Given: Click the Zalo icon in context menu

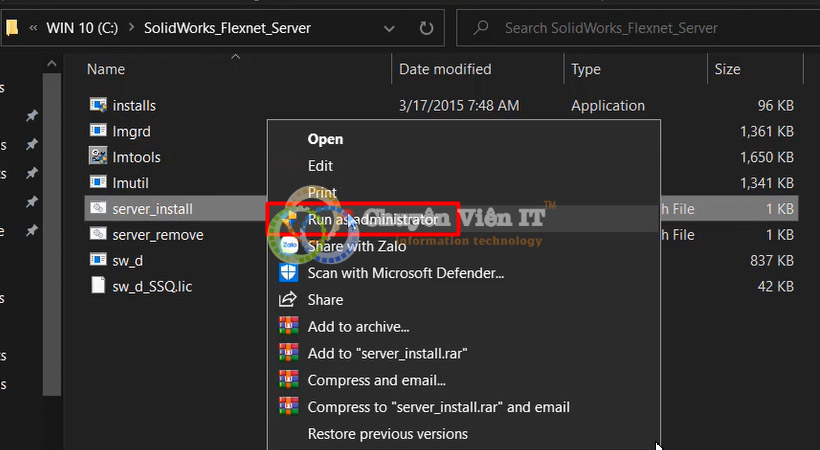Looking at the screenshot, I should point(288,246).
